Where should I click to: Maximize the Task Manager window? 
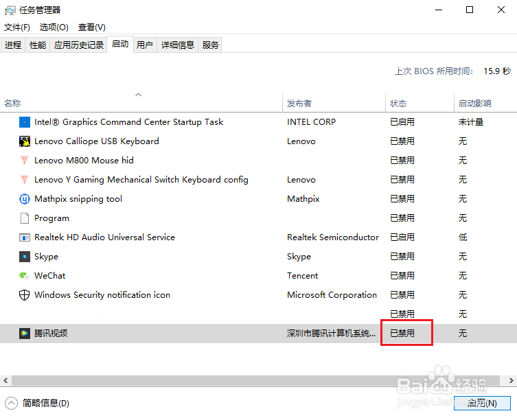(470, 10)
